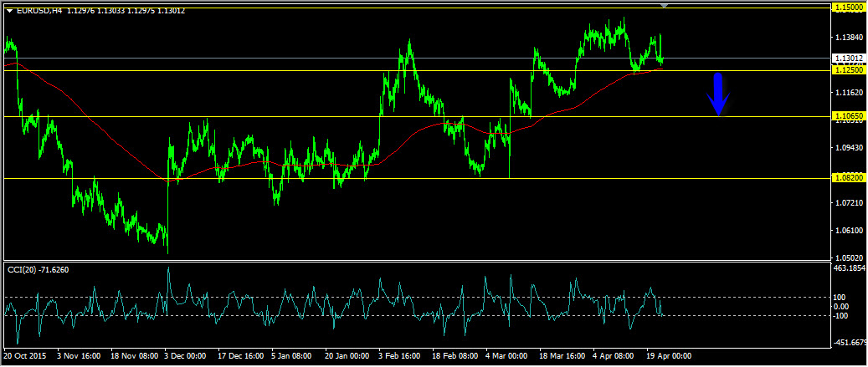Click the 463.1854 CCI scale maximum
868x367 pixels.
pos(850,268)
